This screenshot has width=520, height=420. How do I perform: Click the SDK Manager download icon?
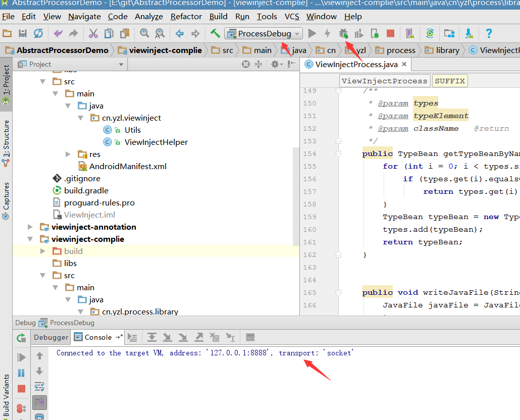click(x=469, y=33)
